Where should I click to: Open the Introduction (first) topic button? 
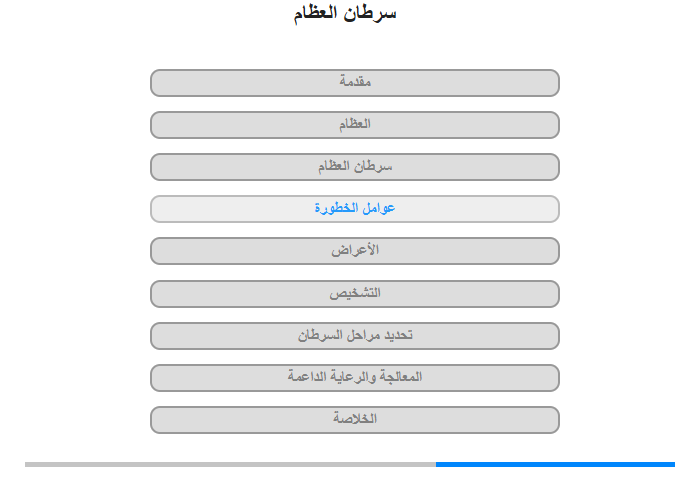point(355,83)
